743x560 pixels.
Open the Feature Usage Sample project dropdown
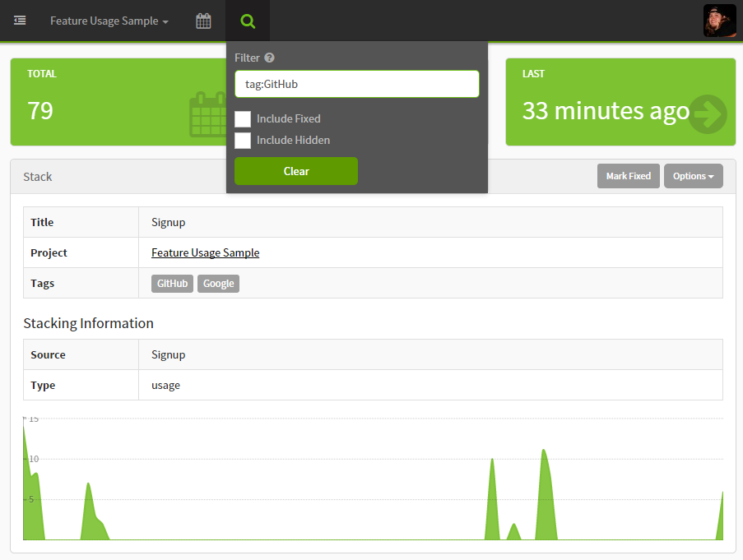coord(108,21)
